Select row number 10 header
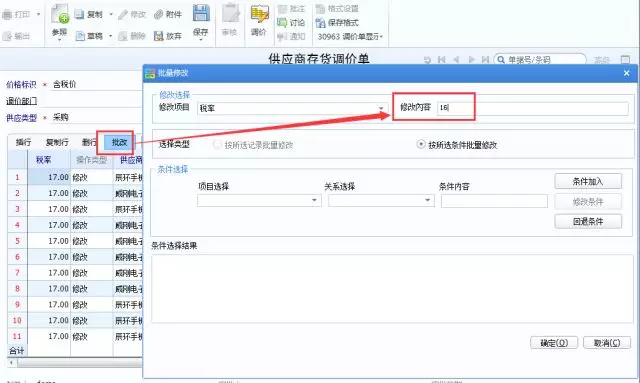This screenshot has height=383, width=640. [x=17, y=321]
